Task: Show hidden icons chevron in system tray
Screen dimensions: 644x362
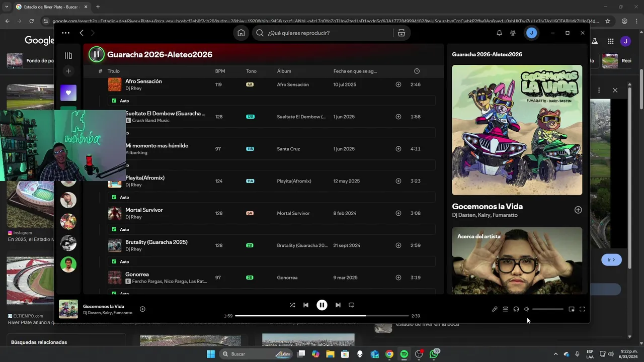Action: click(555, 354)
